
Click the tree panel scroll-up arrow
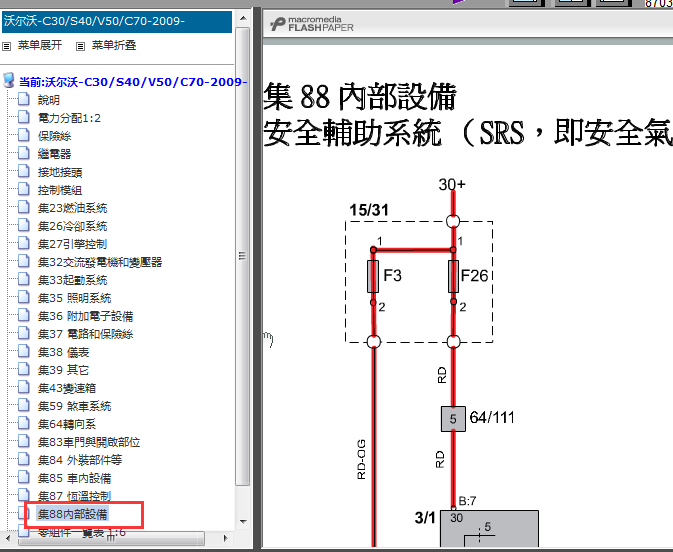243,18
